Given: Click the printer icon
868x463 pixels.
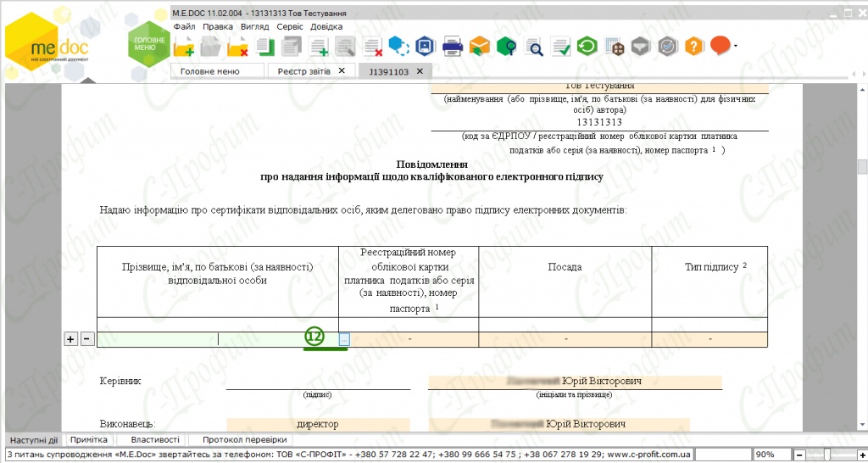Looking at the screenshot, I should coord(453,46).
